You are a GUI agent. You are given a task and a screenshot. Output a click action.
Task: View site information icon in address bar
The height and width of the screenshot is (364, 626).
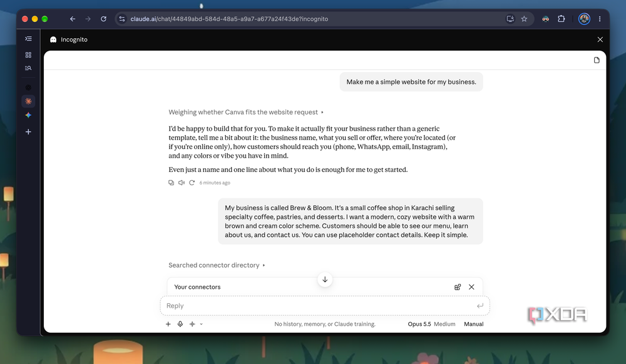(122, 19)
